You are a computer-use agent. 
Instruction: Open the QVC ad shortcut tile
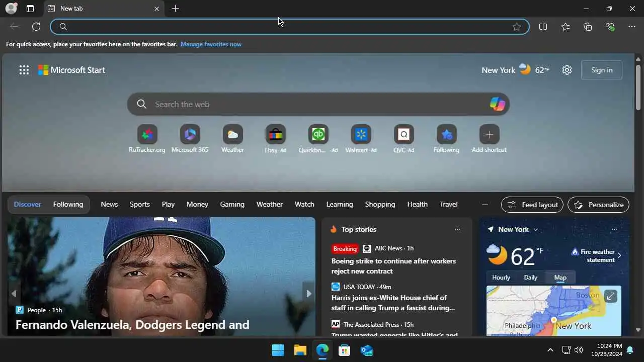(404, 139)
